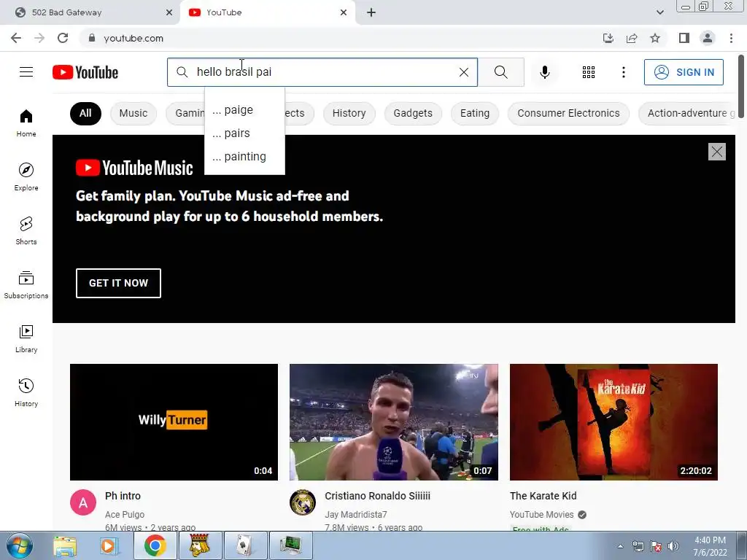747x560 pixels.
Task: Bookmark this page with the star
Action: pyautogui.click(x=655, y=38)
